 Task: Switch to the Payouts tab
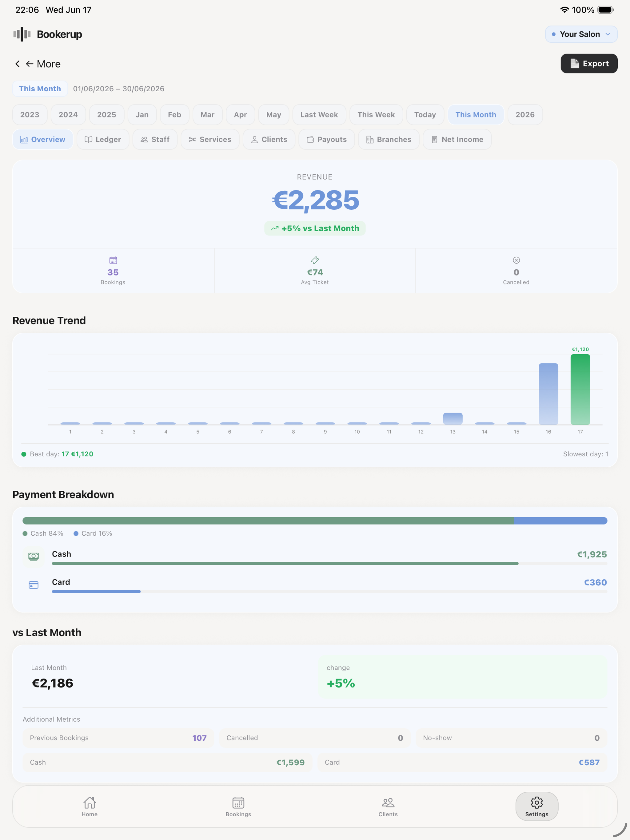coord(327,139)
